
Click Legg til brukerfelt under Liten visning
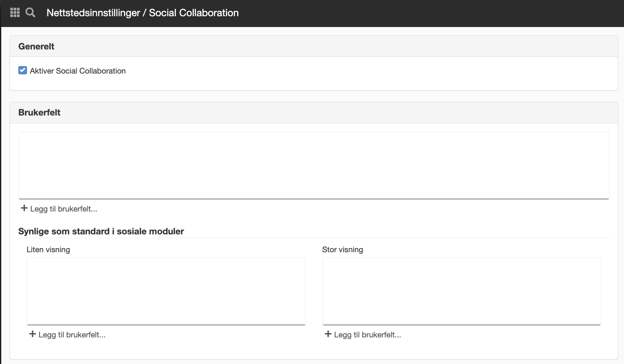pyautogui.click(x=72, y=335)
